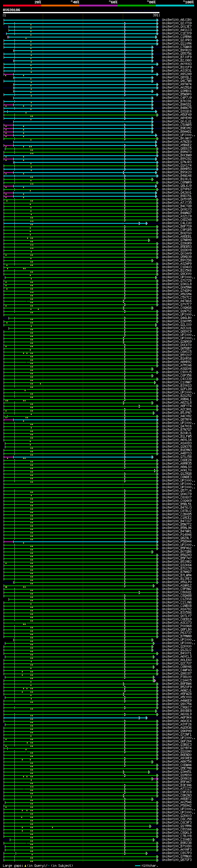Open hit UniRef100_C1E3Y9
Screen dimensions: 197x868
pos(176,33)
